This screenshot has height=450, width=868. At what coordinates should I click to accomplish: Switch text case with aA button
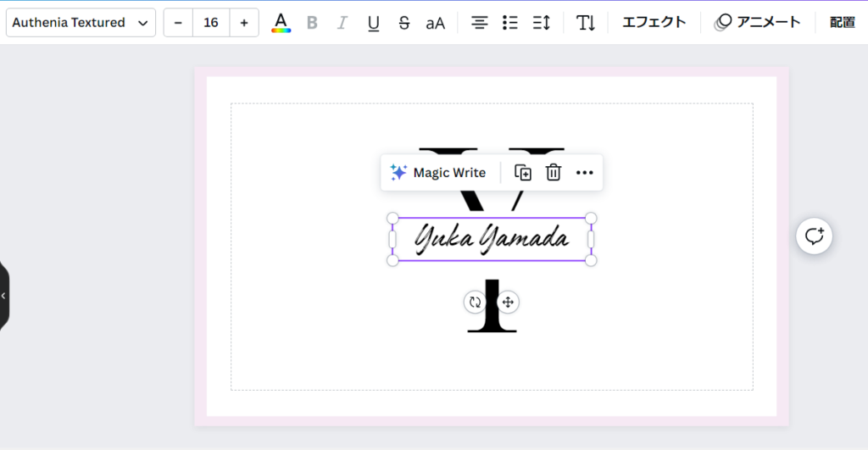[x=435, y=23]
